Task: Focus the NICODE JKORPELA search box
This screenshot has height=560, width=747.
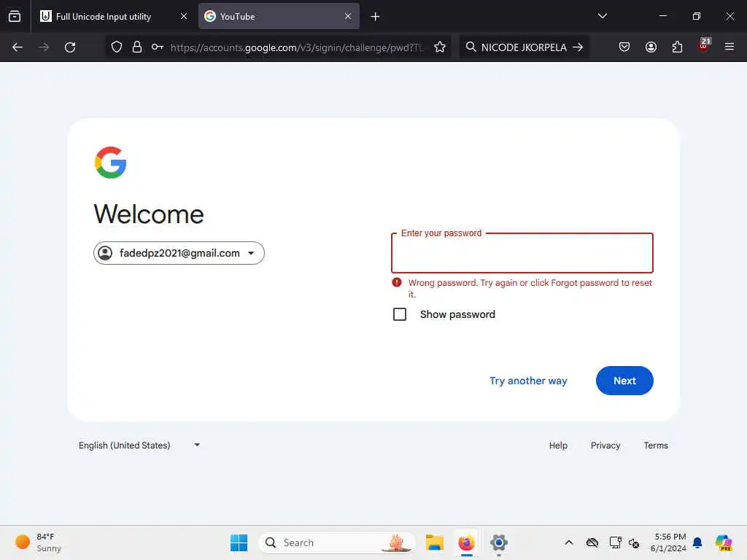Action: [x=524, y=47]
